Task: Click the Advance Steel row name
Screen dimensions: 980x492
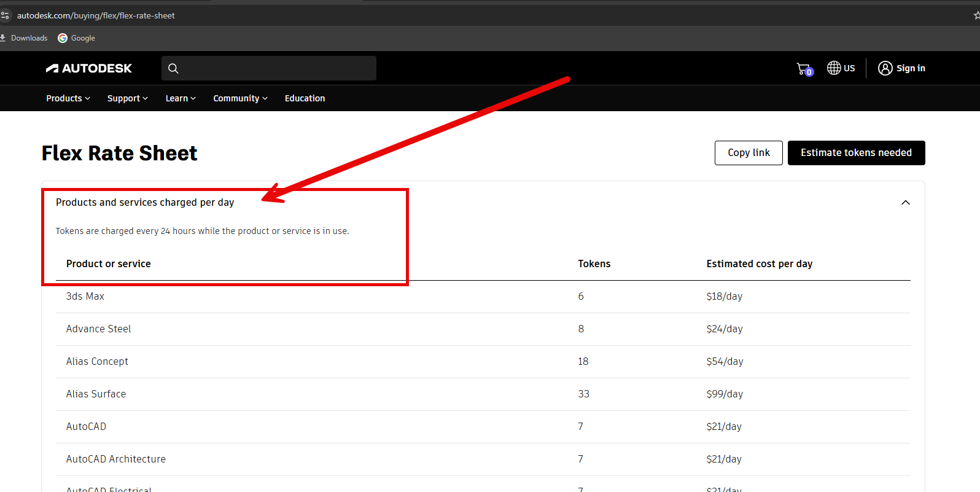Action: pos(99,329)
